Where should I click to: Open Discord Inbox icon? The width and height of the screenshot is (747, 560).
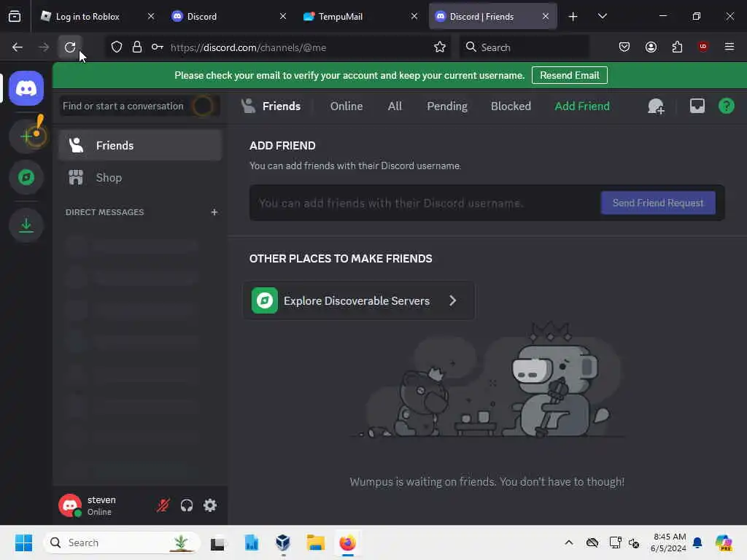[x=697, y=106]
